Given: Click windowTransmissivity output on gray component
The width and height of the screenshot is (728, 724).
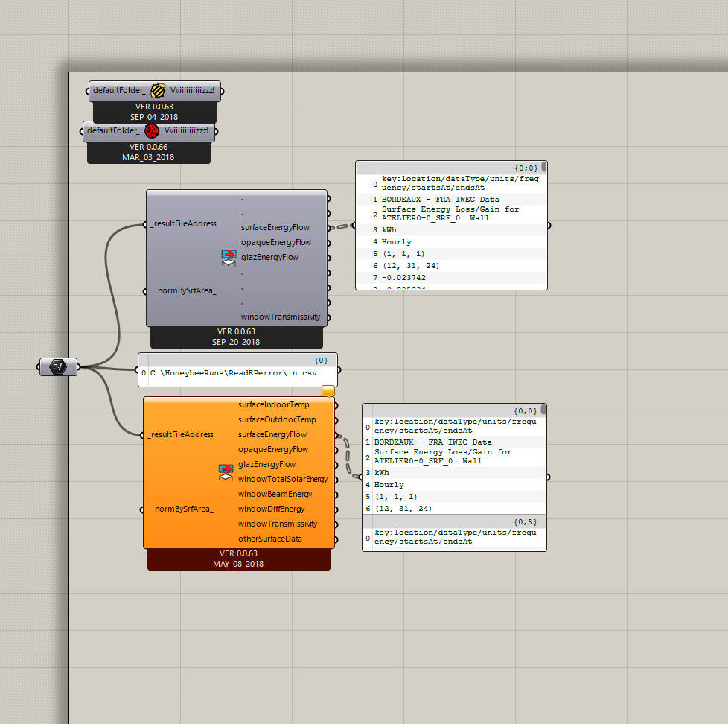Looking at the screenshot, I should (x=280, y=317).
